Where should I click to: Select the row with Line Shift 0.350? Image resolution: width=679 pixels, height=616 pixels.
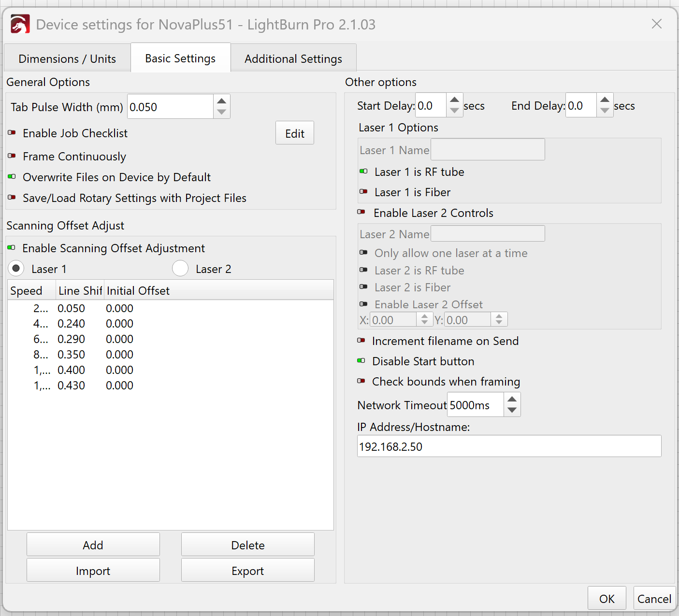[x=171, y=355]
